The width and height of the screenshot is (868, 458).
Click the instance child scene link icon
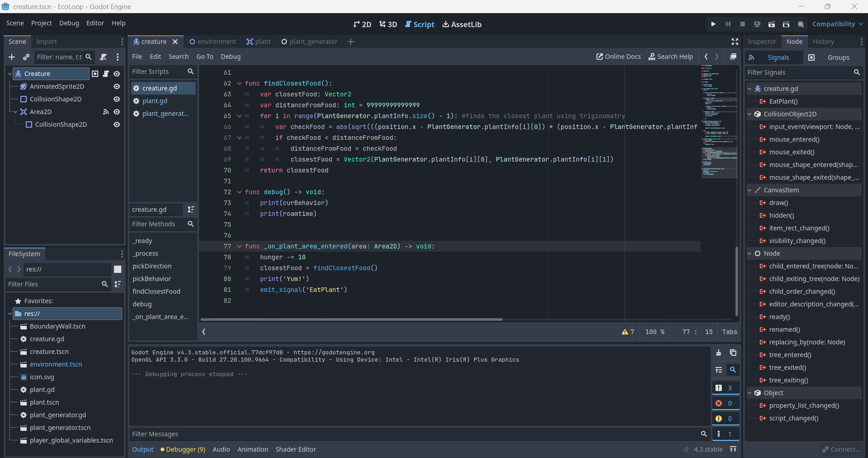click(26, 57)
